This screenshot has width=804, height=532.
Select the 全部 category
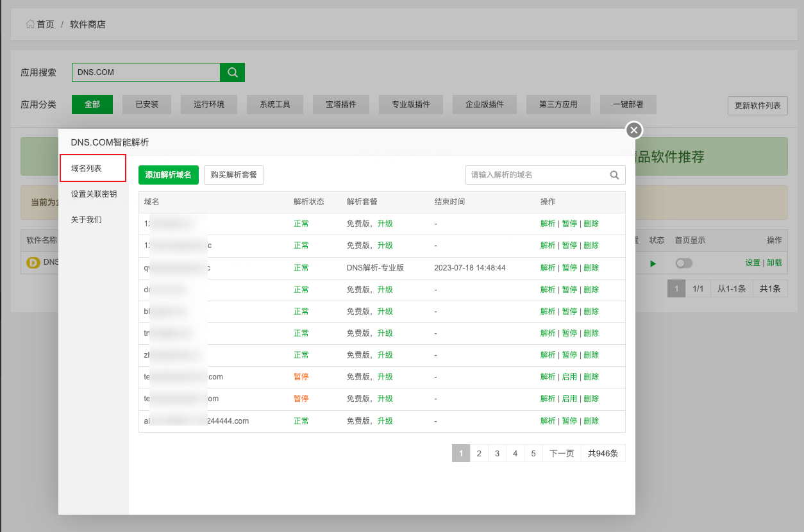click(92, 104)
